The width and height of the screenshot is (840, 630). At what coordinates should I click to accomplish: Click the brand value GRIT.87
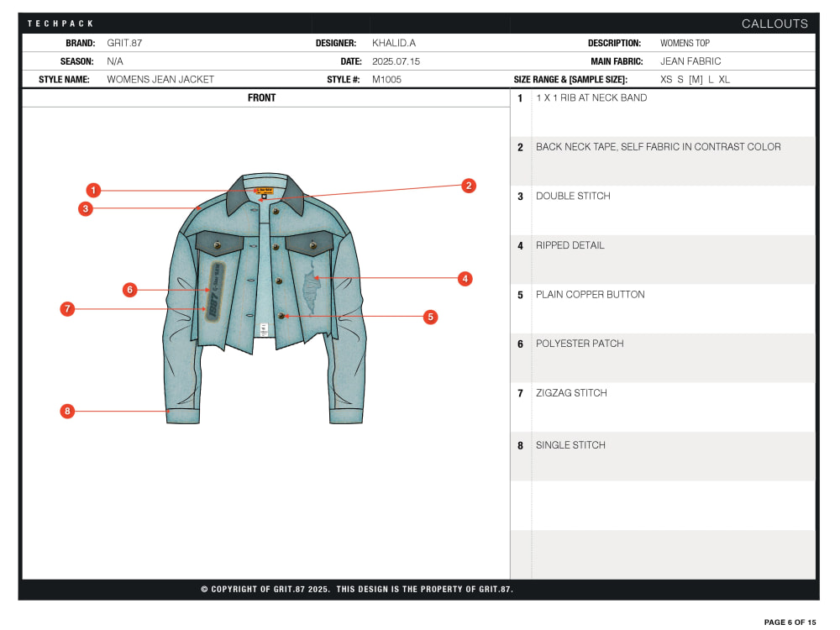124,43
